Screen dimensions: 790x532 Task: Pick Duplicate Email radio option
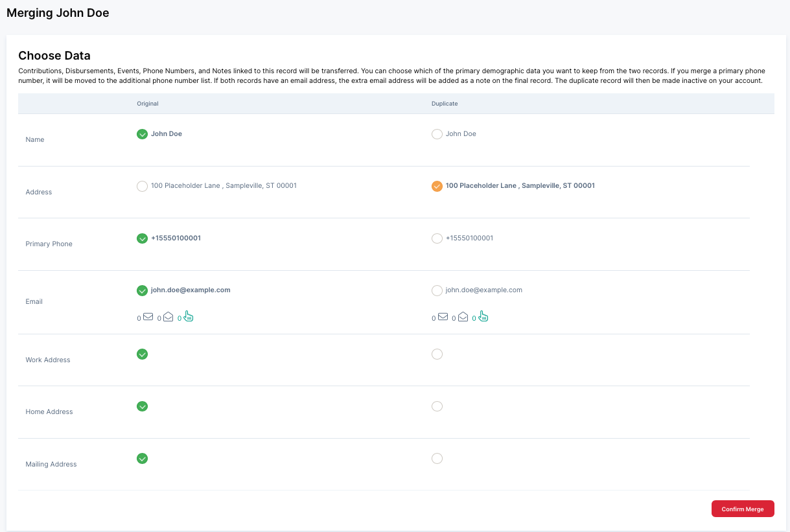(437, 290)
